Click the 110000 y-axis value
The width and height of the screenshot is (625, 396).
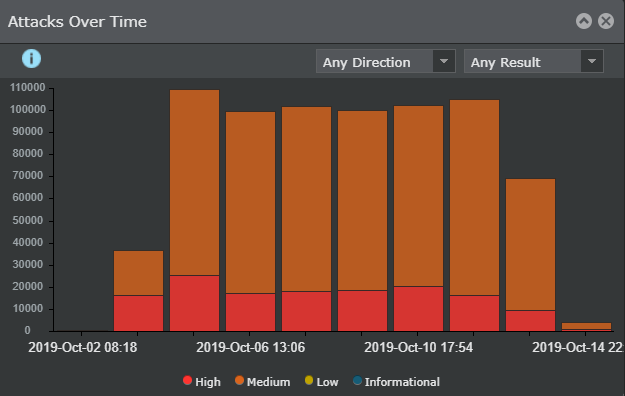(x=28, y=88)
